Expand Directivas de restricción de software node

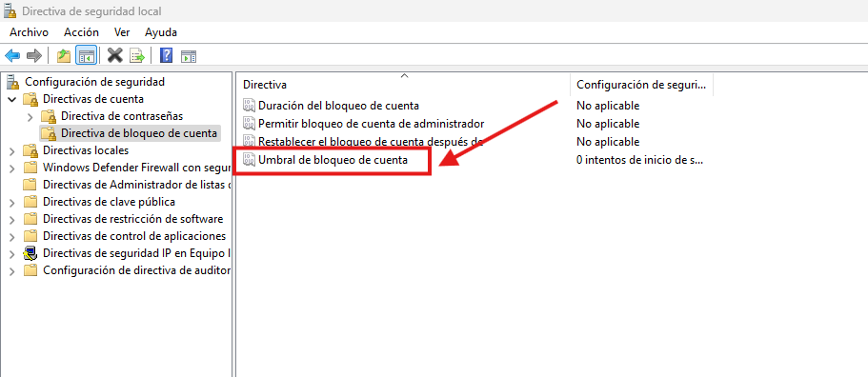click(12, 220)
